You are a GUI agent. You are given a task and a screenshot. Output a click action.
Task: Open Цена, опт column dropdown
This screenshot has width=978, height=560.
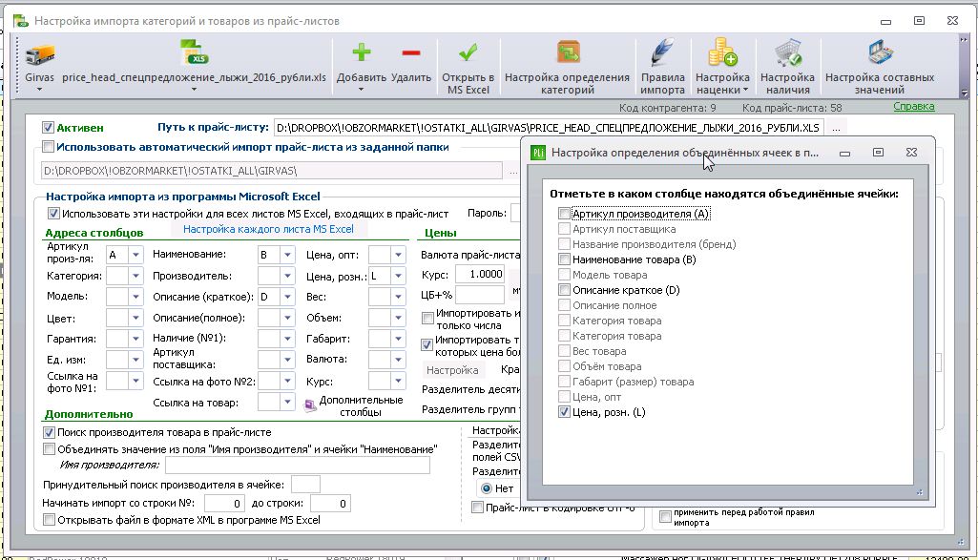point(398,255)
